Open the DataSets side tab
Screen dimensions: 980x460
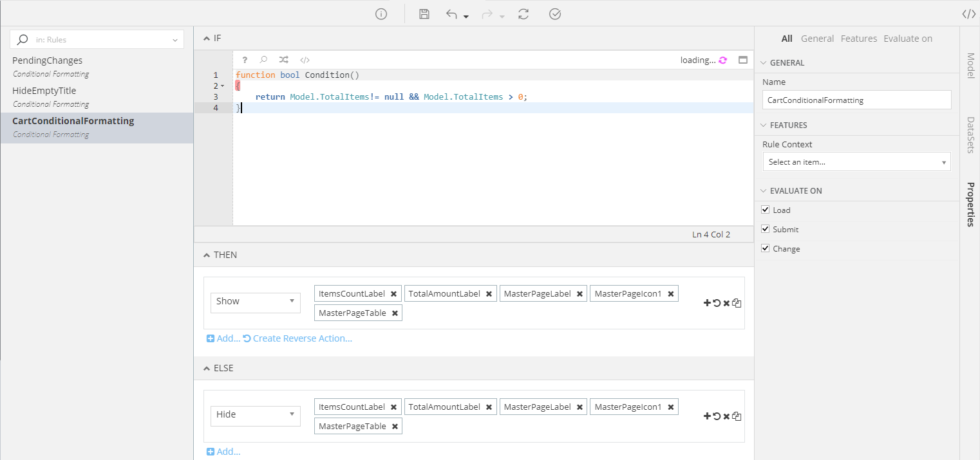point(970,134)
